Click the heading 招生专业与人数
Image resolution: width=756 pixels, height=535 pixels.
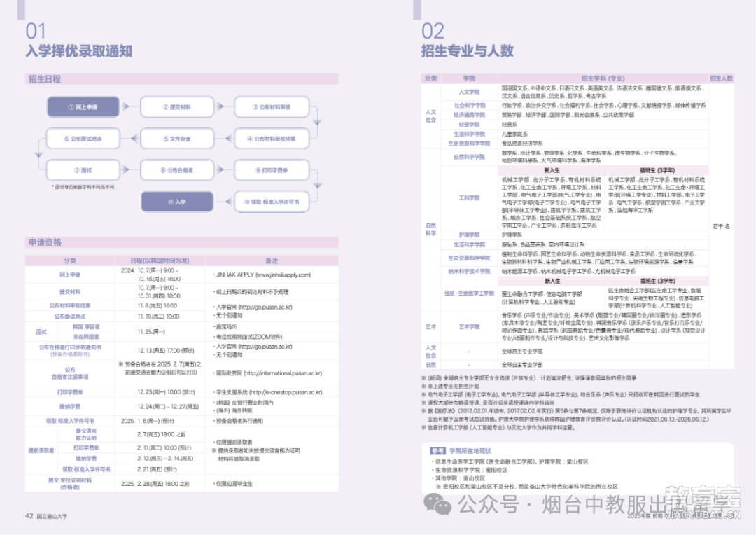coord(467,51)
